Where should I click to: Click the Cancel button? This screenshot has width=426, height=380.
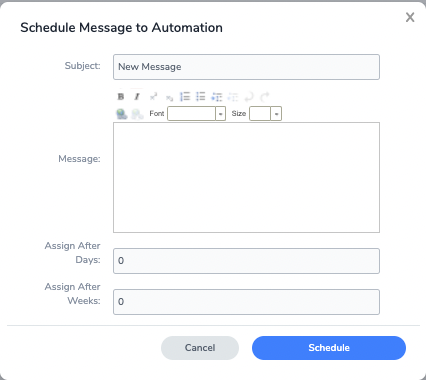click(x=200, y=348)
